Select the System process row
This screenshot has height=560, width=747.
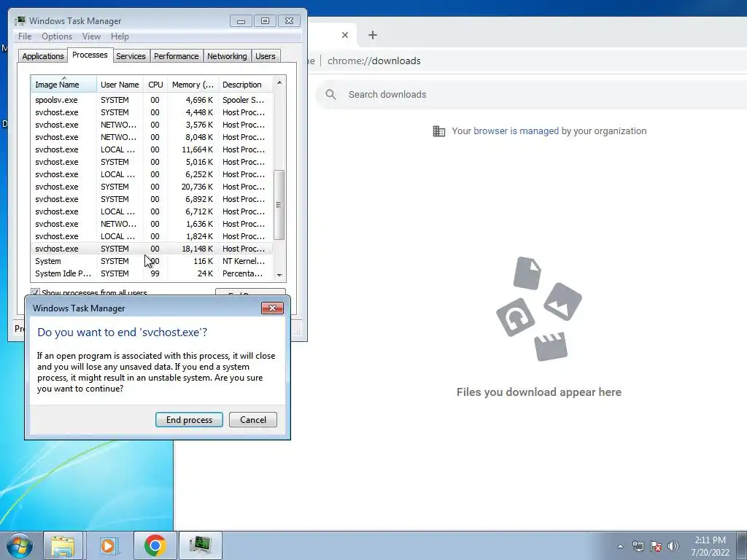[152, 261]
